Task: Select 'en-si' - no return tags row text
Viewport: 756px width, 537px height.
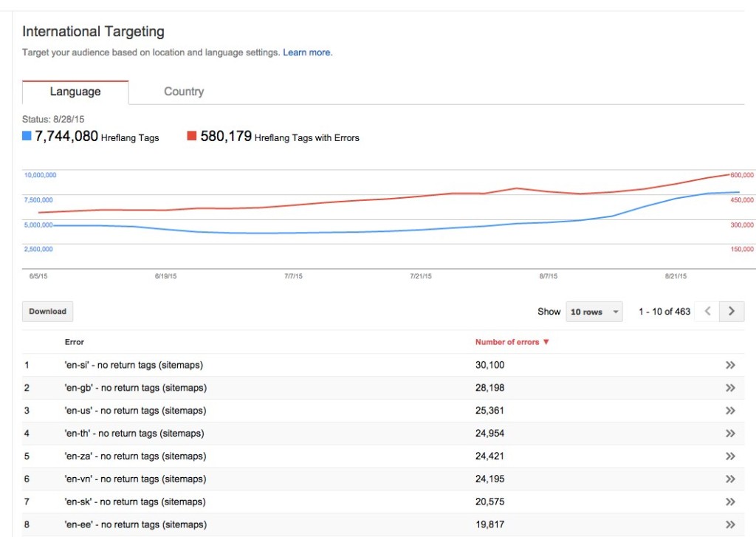Action: (x=134, y=365)
